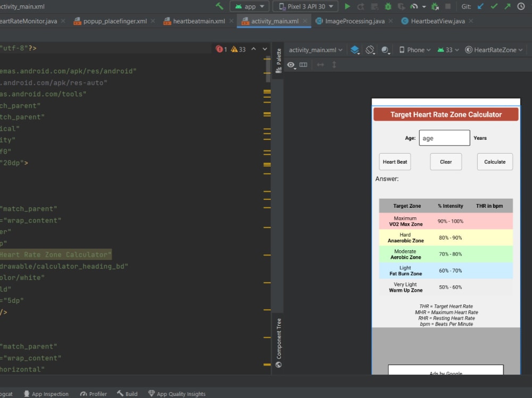Update project from Git with the blue arrow

[x=481, y=6]
